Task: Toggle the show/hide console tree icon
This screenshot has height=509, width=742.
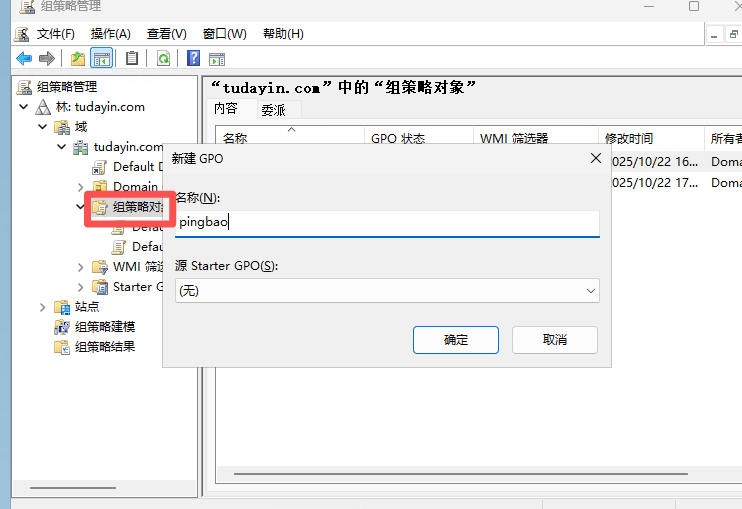Action: tap(101, 58)
